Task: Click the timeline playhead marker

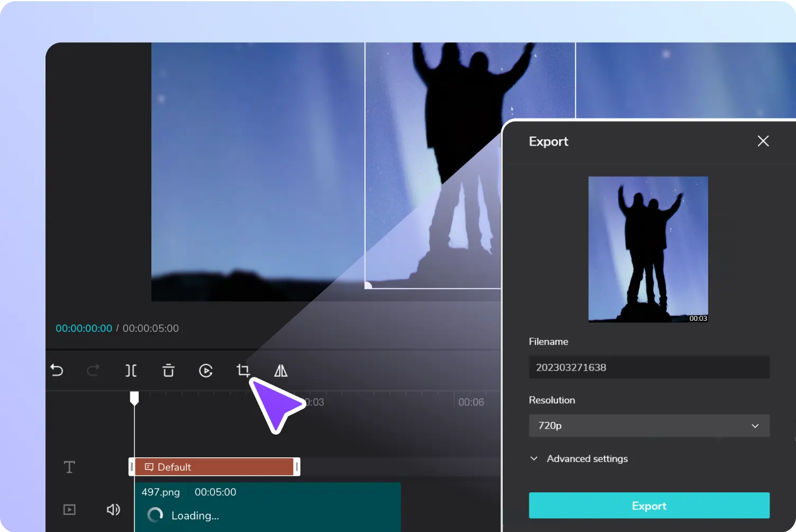Action: pos(134,398)
